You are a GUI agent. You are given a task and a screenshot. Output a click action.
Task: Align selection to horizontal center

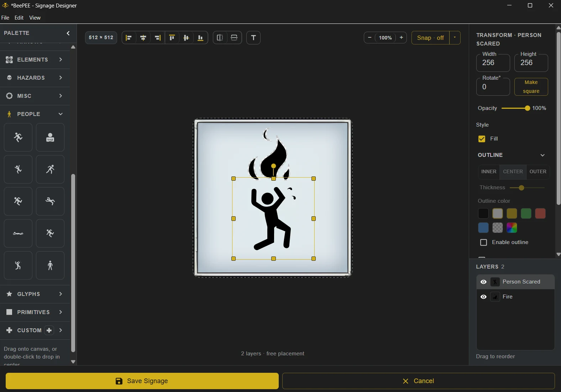tap(143, 38)
